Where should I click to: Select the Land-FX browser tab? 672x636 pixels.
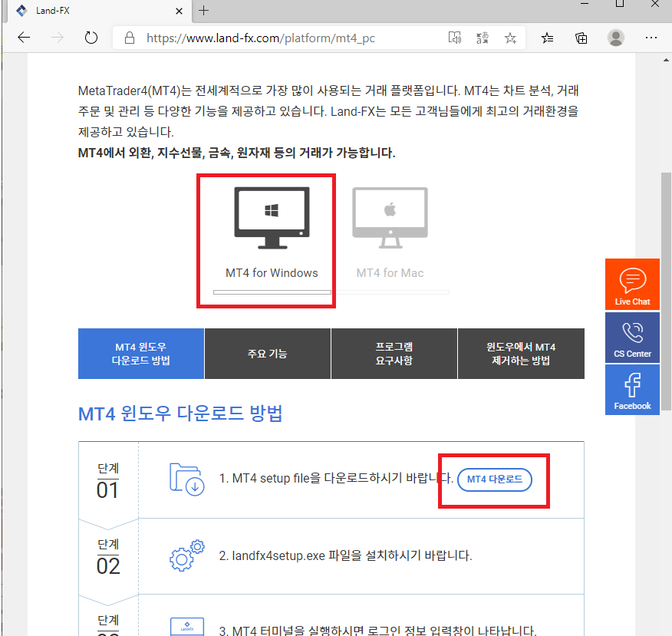click(99, 12)
